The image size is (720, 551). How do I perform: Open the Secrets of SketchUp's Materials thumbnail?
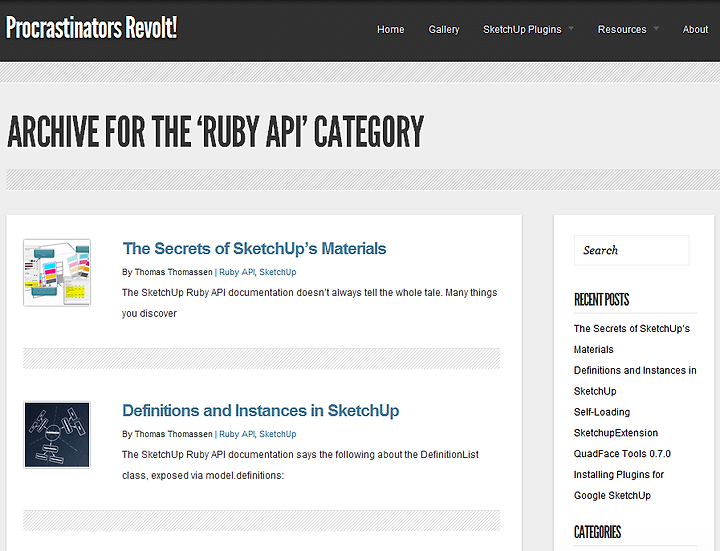(x=57, y=273)
